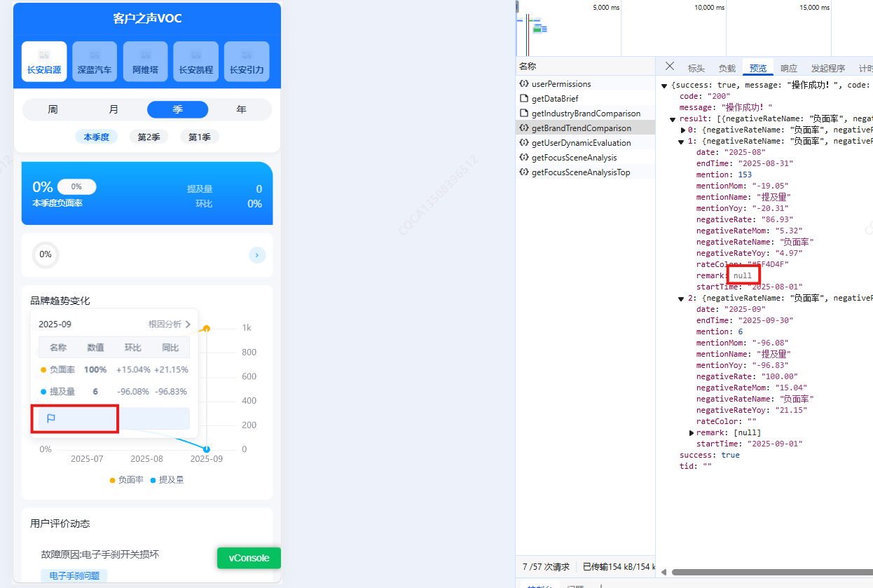Viewport: 873px width, 588px height.
Task: Click the getDataBrief request file icon
Action: [x=523, y=99]
